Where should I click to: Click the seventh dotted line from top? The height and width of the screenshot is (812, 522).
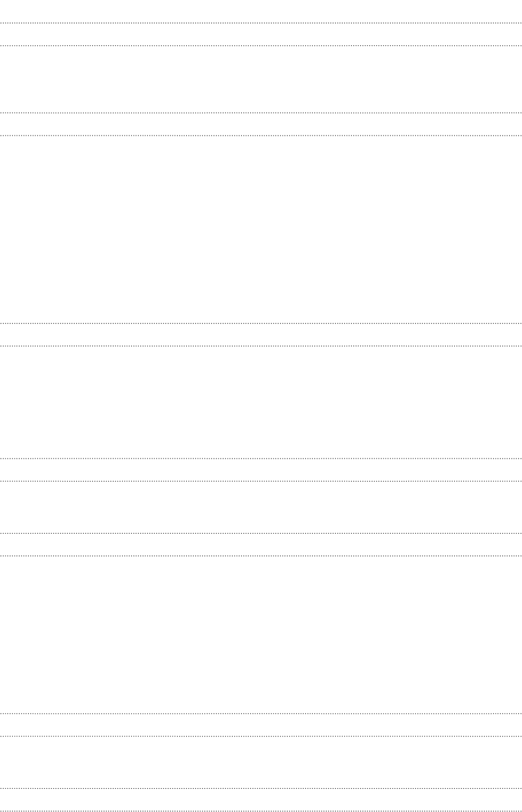261,458
